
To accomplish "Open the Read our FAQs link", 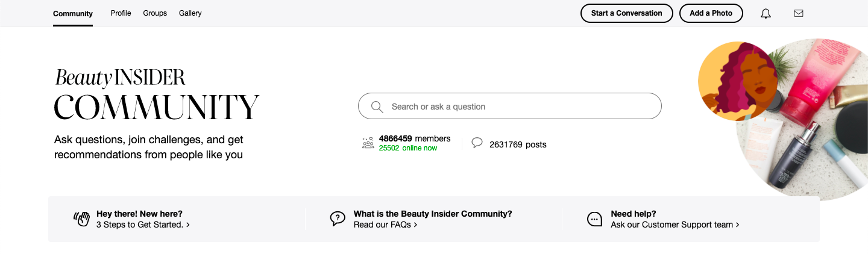I will (385, 225).
